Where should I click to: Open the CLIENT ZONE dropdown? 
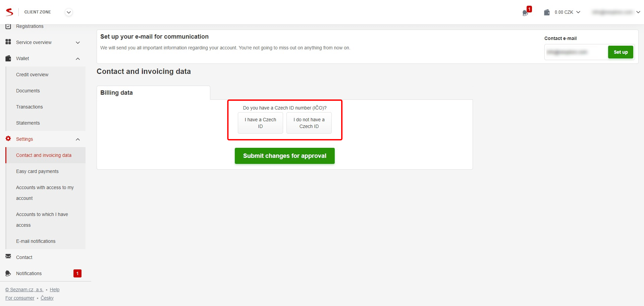(68, 12)
